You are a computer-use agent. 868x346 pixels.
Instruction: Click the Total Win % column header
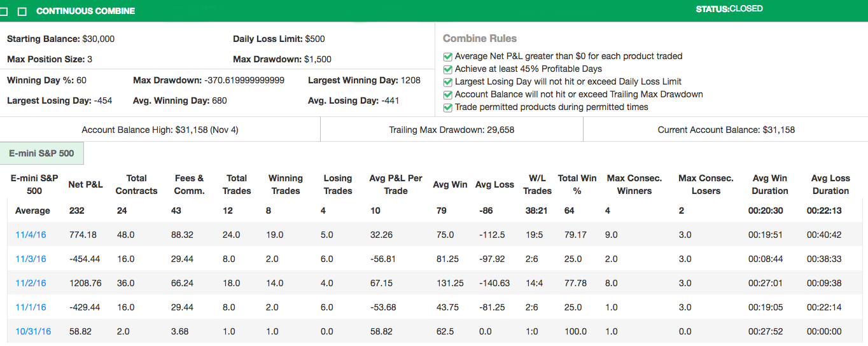577,184
